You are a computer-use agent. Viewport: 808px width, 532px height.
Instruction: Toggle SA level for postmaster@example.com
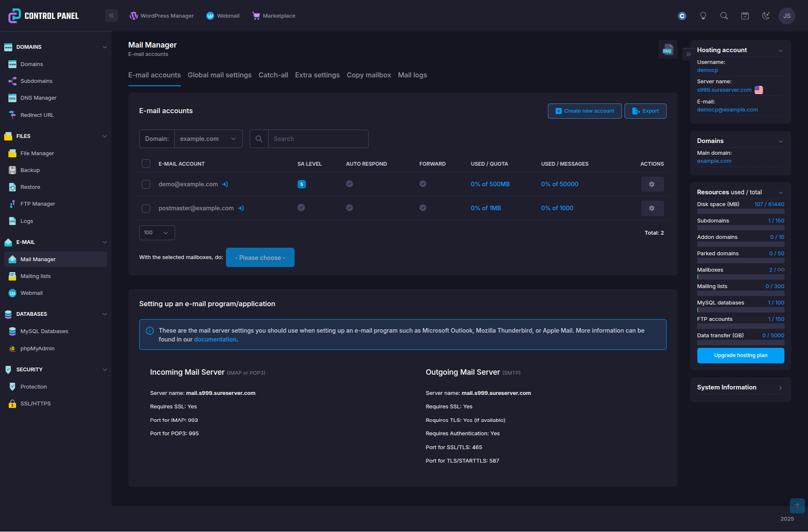[x=301, y=208]
